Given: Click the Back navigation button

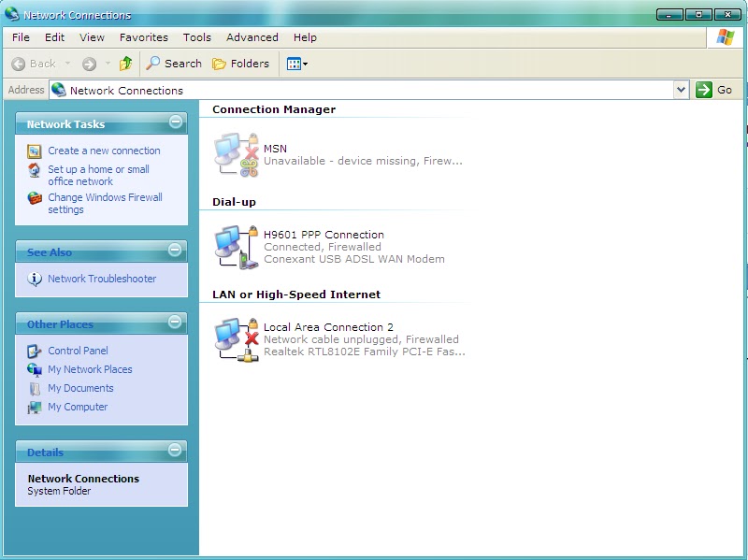Looking at the screenshot, I should [x=34, y=64].
